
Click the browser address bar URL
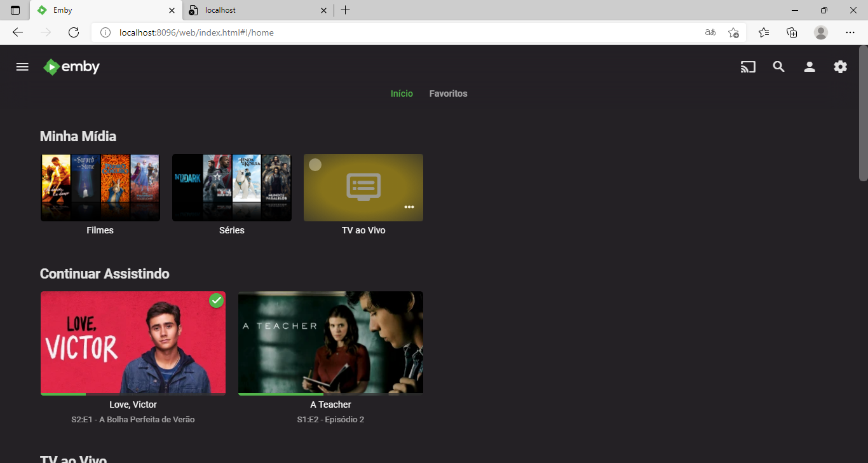[196, 32]
